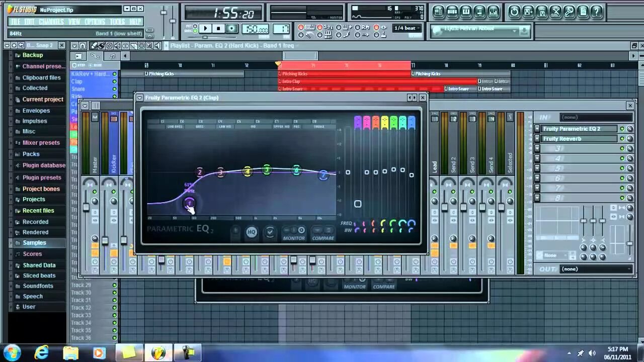Open the audio editor scissors icon
Image resolution: width=644 pixels, height=362 pixels.
(555, 12)
